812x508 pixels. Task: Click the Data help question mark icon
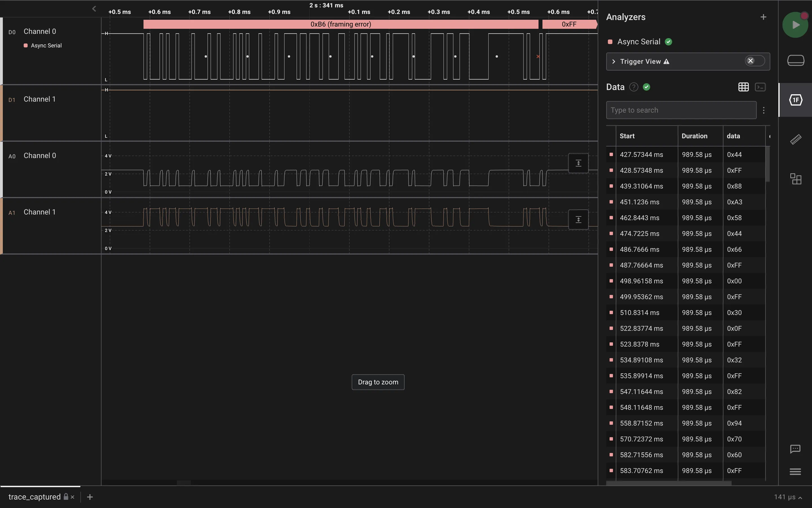634,87
